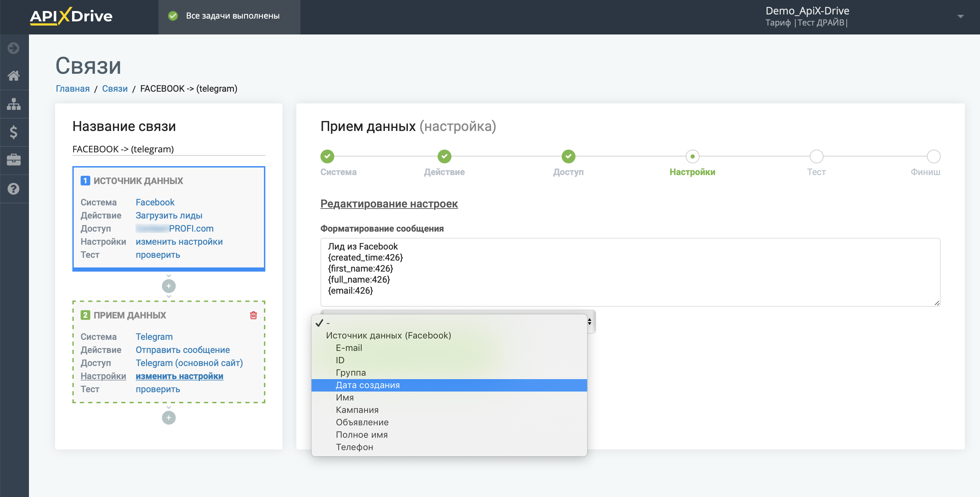980x497 pixels.
Task: Expand the sidebar with the arrow icon
Action: [x=14, y=48]
